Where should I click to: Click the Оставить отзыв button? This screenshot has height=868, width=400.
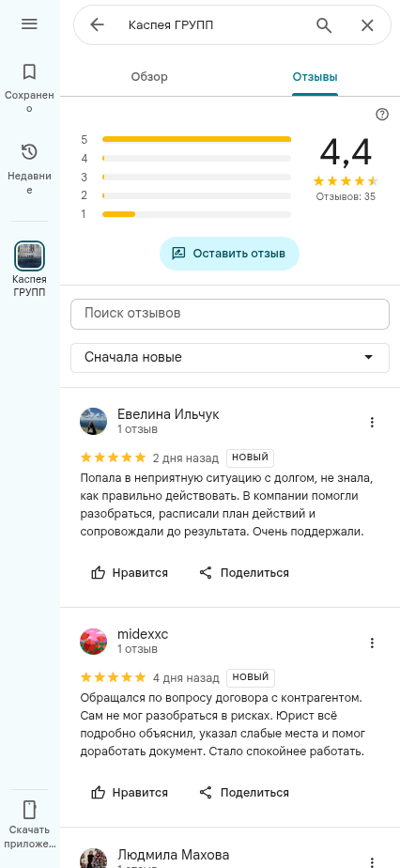tap(230, 254)
